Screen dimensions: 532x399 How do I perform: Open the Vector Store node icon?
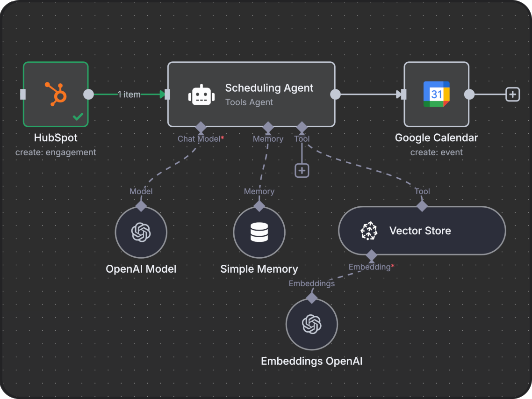coord(369,231)
